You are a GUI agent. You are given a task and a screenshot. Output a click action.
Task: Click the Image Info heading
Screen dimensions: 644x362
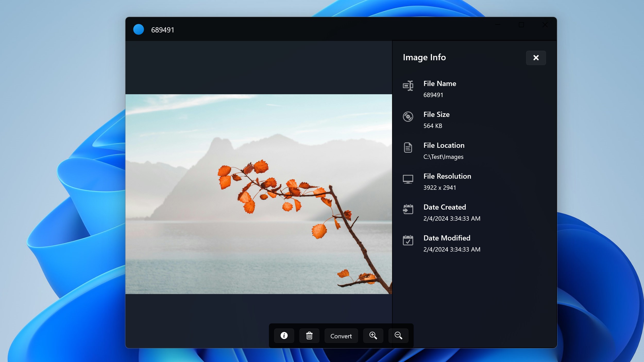[424, 57]
